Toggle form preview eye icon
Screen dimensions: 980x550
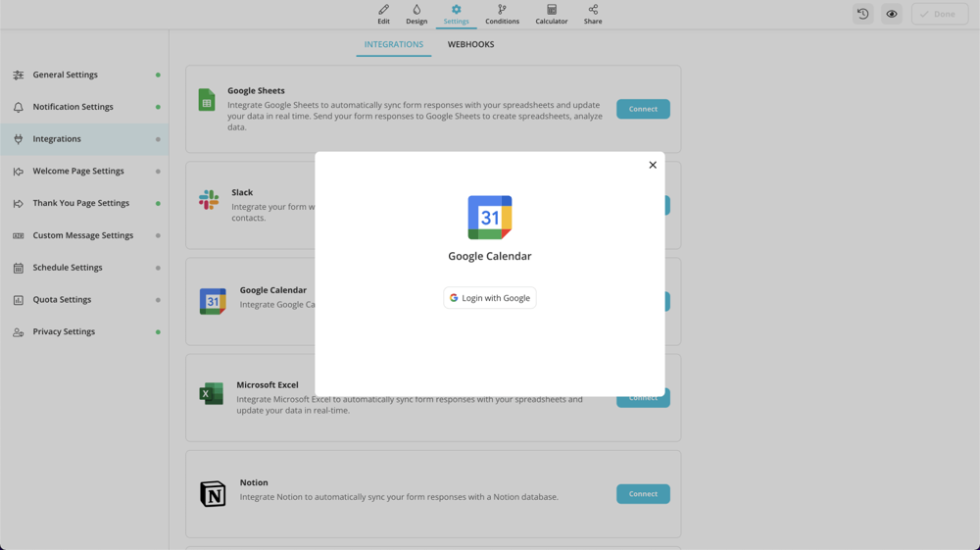click(891, 15)
